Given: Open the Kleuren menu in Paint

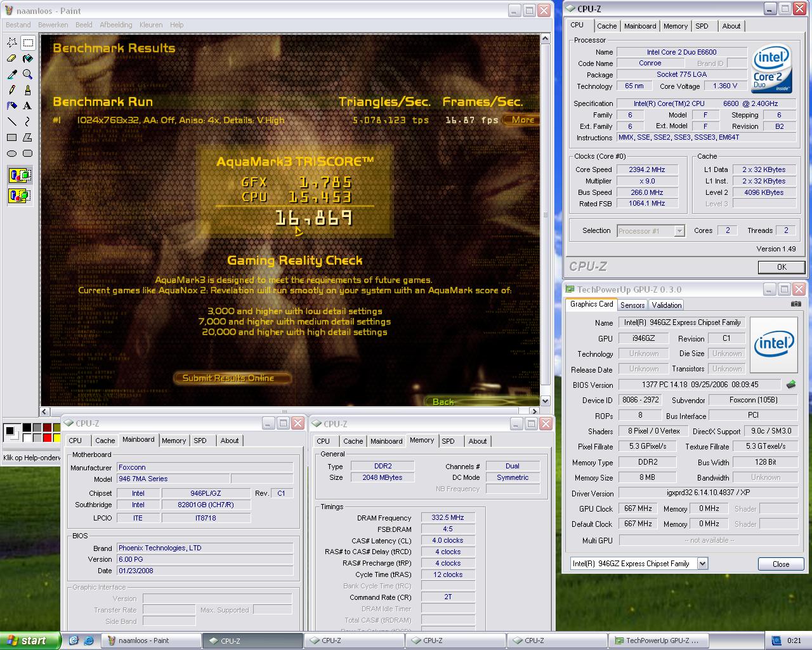Looking at the screenshot, I should (x=151, y=25).
